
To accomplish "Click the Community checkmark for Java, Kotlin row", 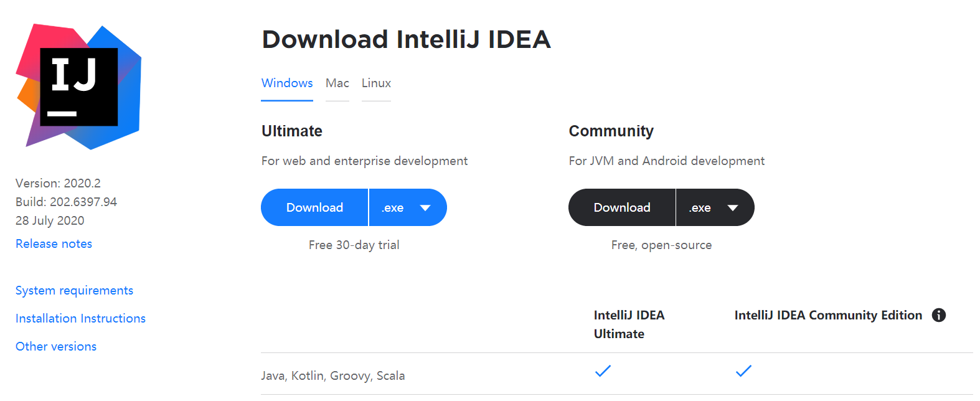I will [x=743, y=371].
